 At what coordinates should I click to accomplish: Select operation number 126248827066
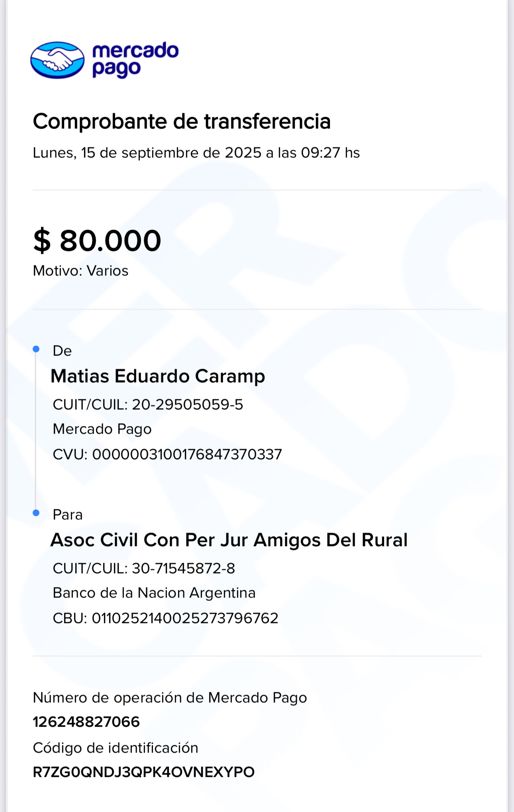(x=86, y=722)
